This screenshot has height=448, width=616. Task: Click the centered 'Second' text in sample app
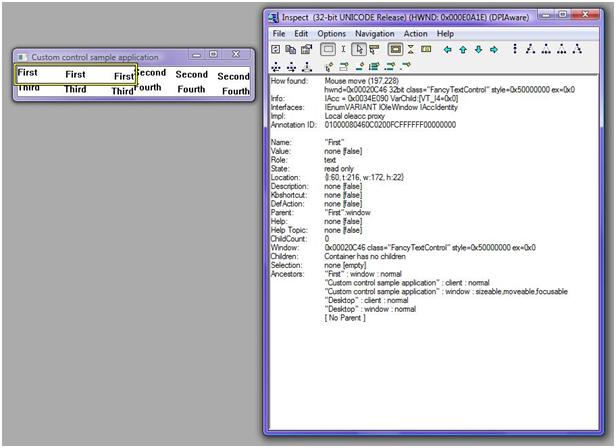point(191,74)
